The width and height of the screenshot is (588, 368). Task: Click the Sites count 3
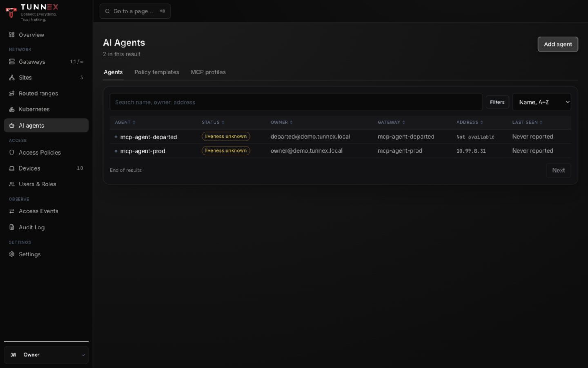click(82, 78)
